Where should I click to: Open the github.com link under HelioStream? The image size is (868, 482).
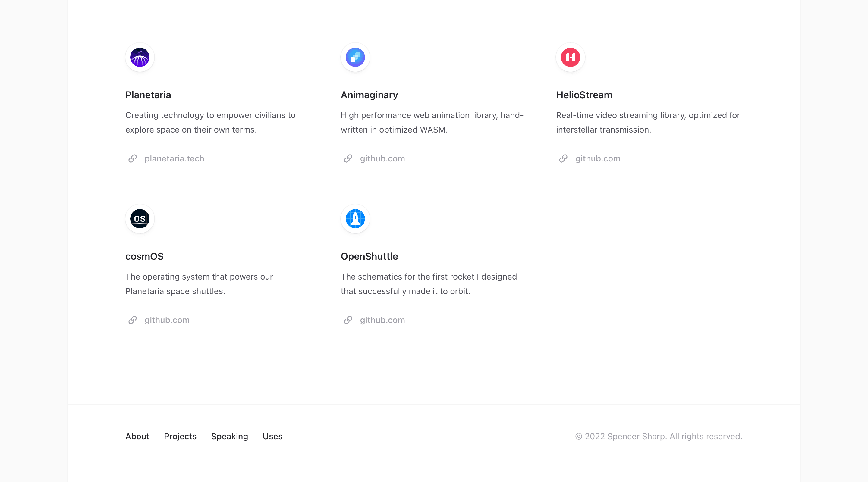[x=598, y=158]
